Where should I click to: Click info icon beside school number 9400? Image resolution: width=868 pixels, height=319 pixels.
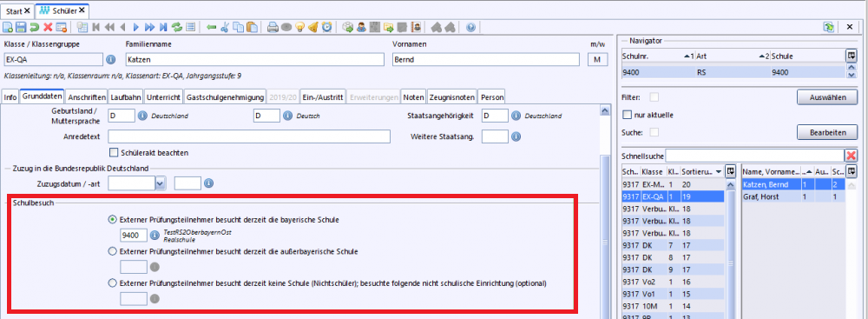pos(155,236)
